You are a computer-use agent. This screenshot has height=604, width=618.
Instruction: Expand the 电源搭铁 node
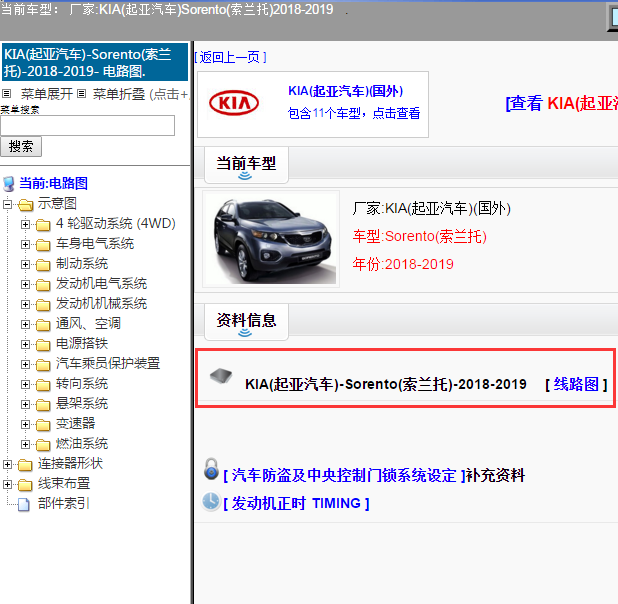pyautogui.click(x=25, y=344)
